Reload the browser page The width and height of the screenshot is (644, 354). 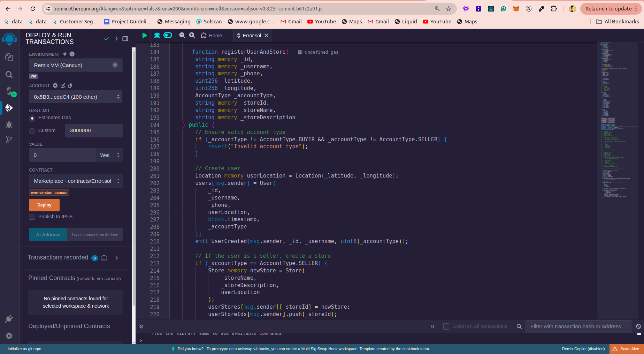33,9
